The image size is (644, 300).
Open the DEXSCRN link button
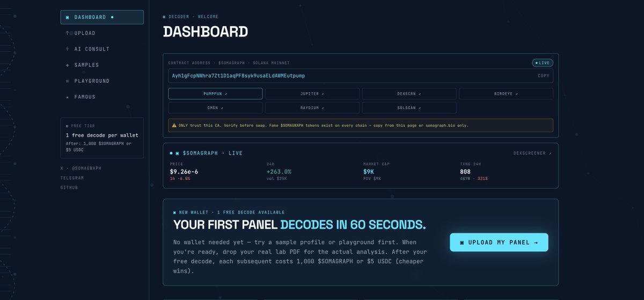tap(409, 94)
